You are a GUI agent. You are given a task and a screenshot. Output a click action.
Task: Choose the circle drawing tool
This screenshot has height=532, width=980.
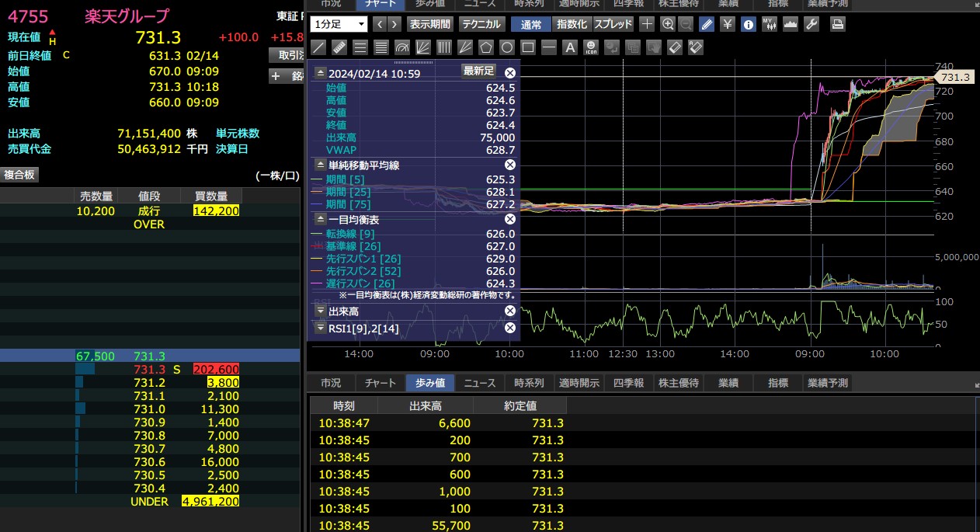[506, 47]
